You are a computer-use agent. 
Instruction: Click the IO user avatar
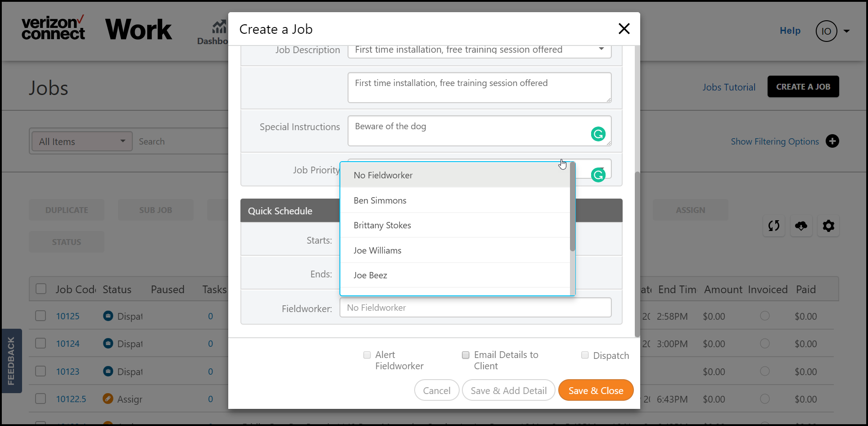click(x=826, y=31)
